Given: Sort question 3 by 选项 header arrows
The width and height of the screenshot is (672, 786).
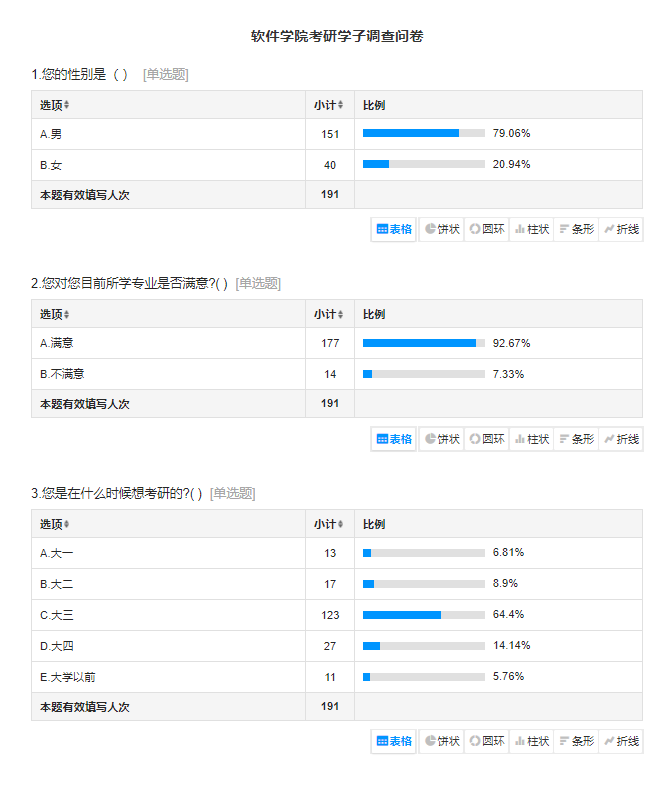Looking at the screenshot, I should 67,524.
